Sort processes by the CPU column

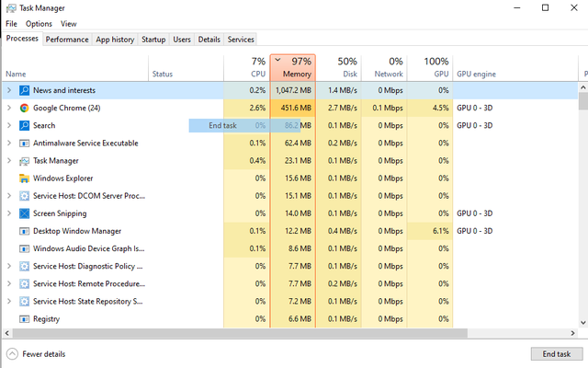coord(247,68)
